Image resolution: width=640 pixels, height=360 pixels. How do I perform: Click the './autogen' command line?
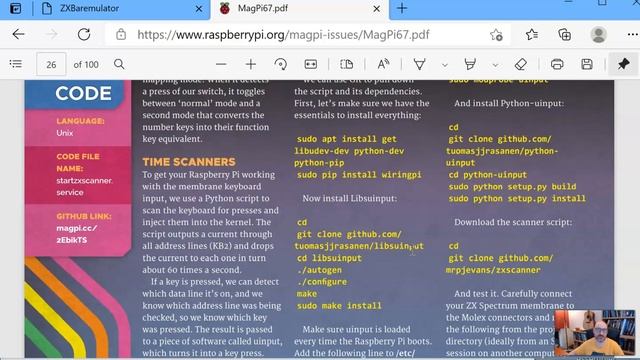pos(320,270)
